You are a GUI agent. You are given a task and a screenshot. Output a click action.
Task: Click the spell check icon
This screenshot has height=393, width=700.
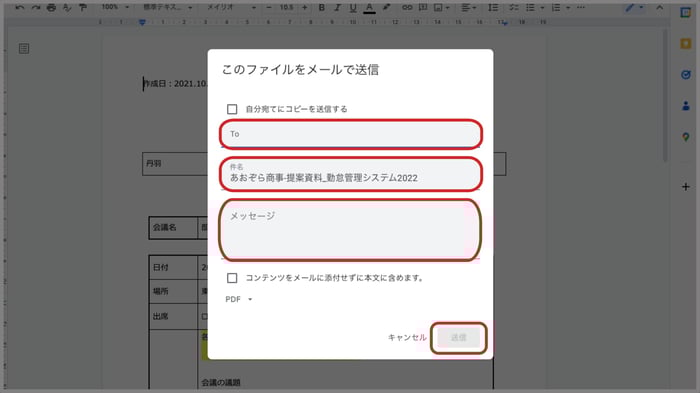[67, 8]
